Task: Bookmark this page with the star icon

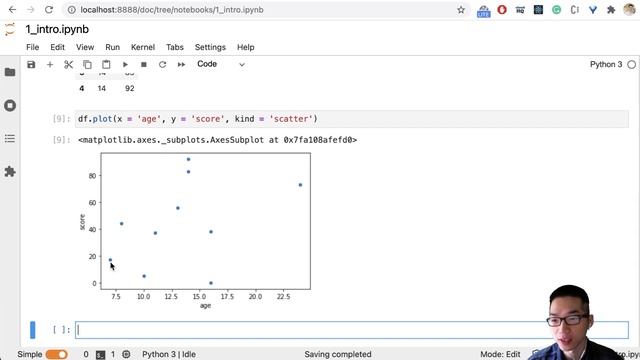Action: (x=461, y=10)
